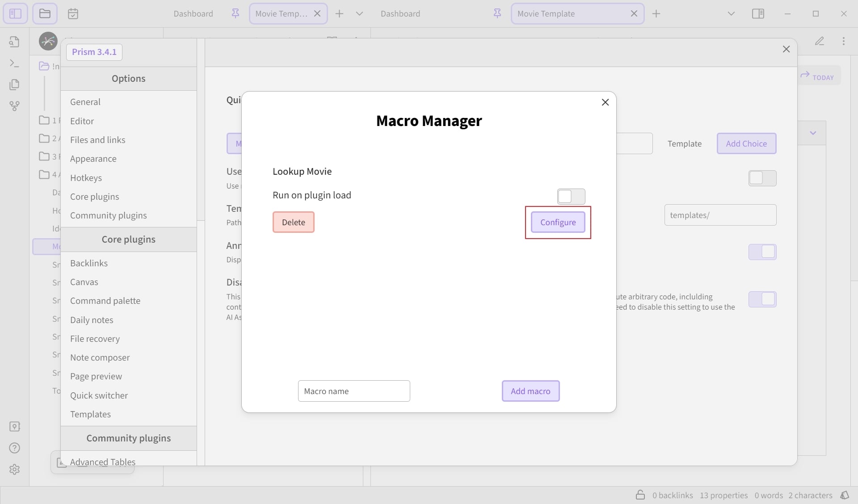Expand the chevron below TODAY button

(x=813, y=133)
